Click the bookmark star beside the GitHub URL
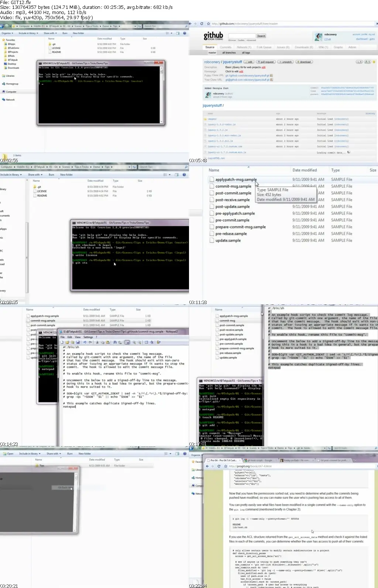 [209, 24]
